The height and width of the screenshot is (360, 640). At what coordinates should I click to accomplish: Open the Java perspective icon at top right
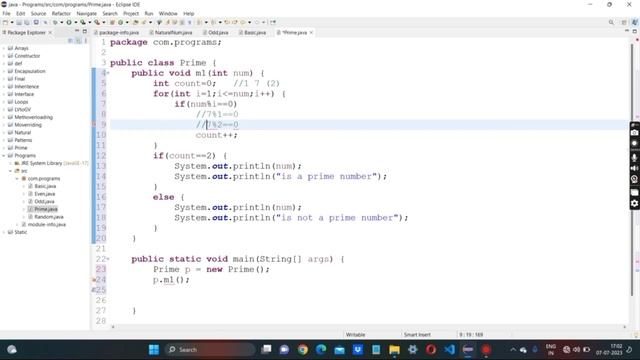point(634,22)
